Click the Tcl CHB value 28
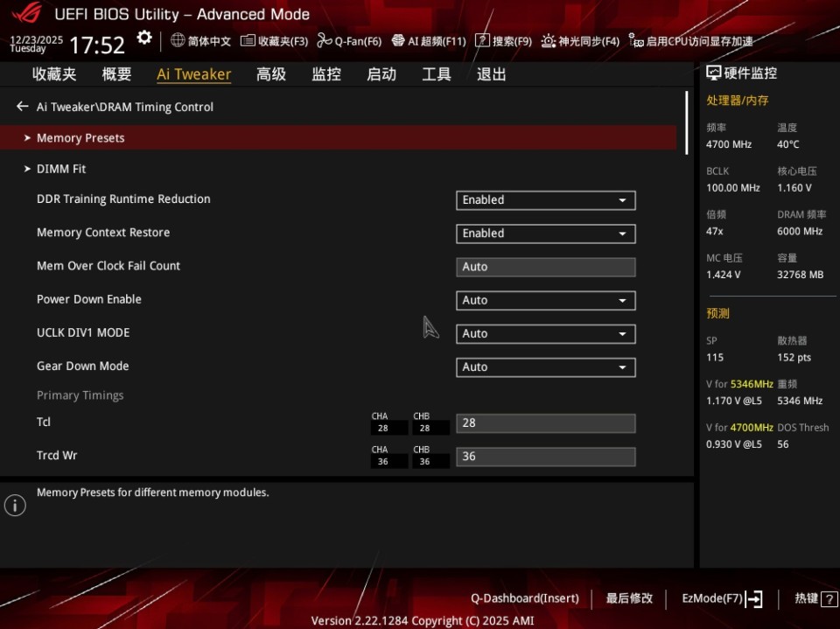This screenshot has width=840, height=629. (424, 428)
